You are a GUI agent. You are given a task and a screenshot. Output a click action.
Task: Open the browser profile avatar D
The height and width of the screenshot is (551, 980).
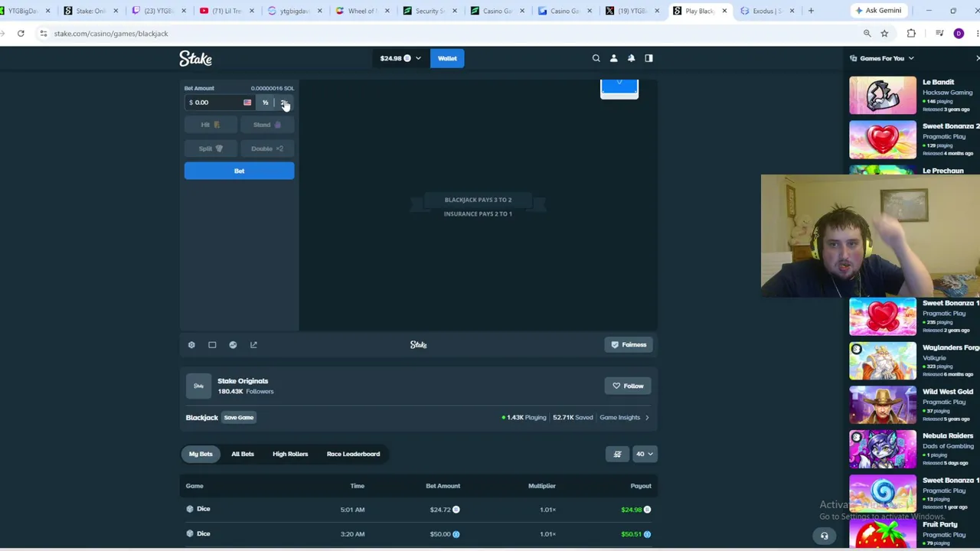[x=959, y=34]
